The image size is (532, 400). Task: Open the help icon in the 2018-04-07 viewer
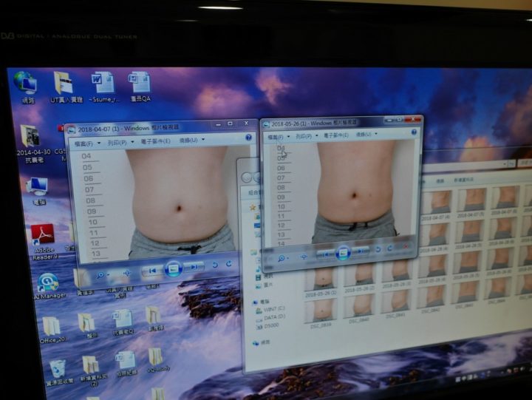[248, 138]
